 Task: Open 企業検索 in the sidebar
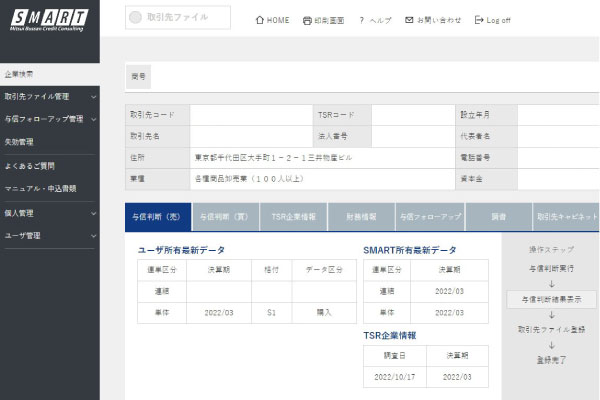[20, 74]
